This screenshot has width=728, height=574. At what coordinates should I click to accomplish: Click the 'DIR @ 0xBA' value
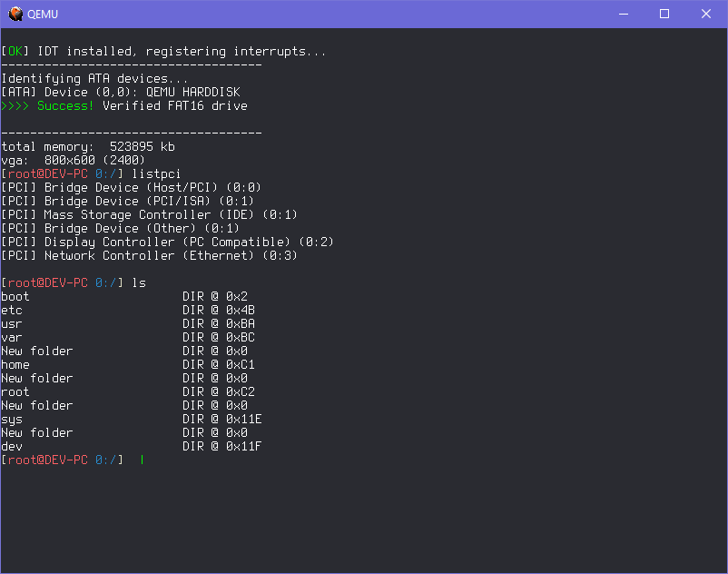click(219, 323)
